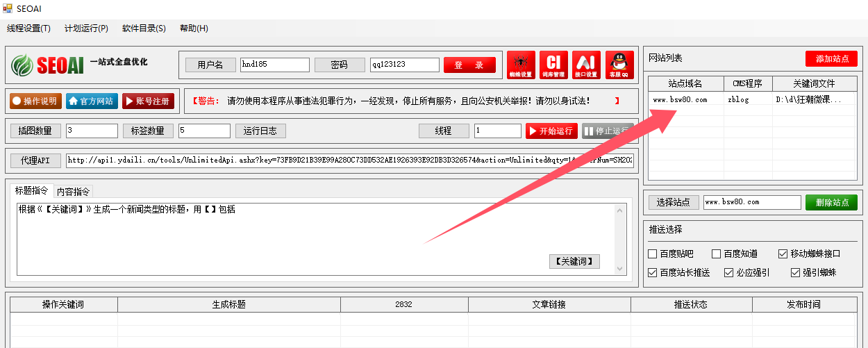Click the 用户名 label button

[x=210, y=65]
